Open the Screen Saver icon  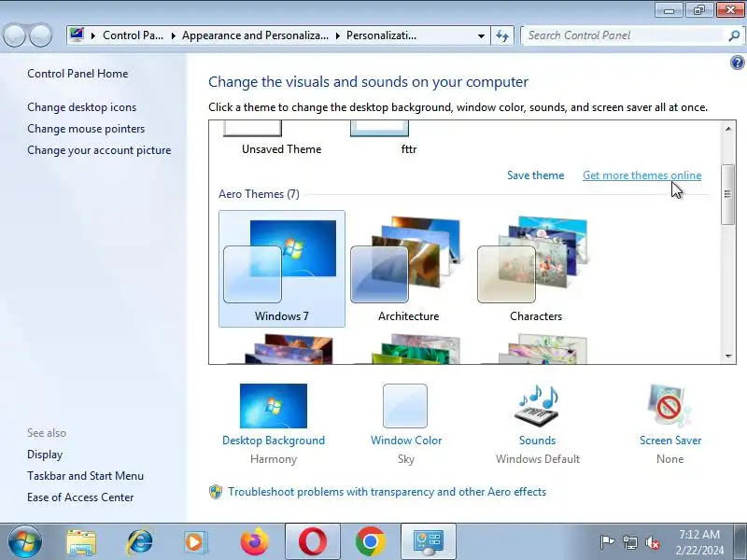click(669, 406)
